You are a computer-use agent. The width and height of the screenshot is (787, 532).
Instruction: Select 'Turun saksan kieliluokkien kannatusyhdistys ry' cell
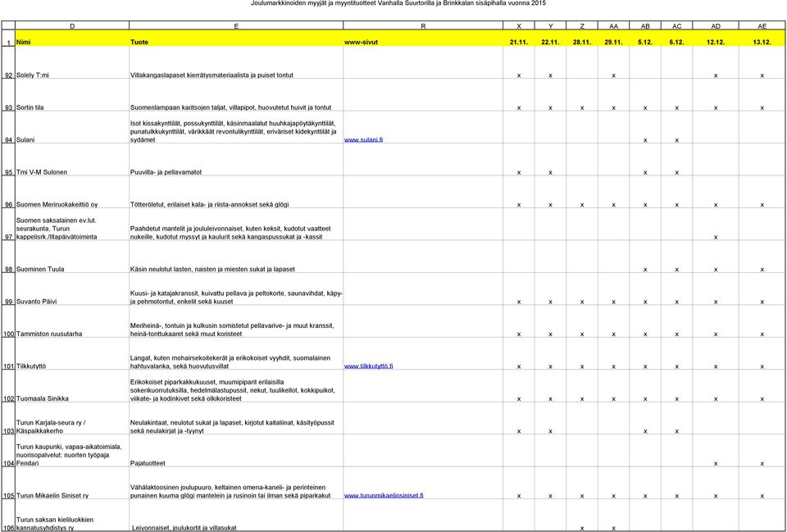[72, 516]
